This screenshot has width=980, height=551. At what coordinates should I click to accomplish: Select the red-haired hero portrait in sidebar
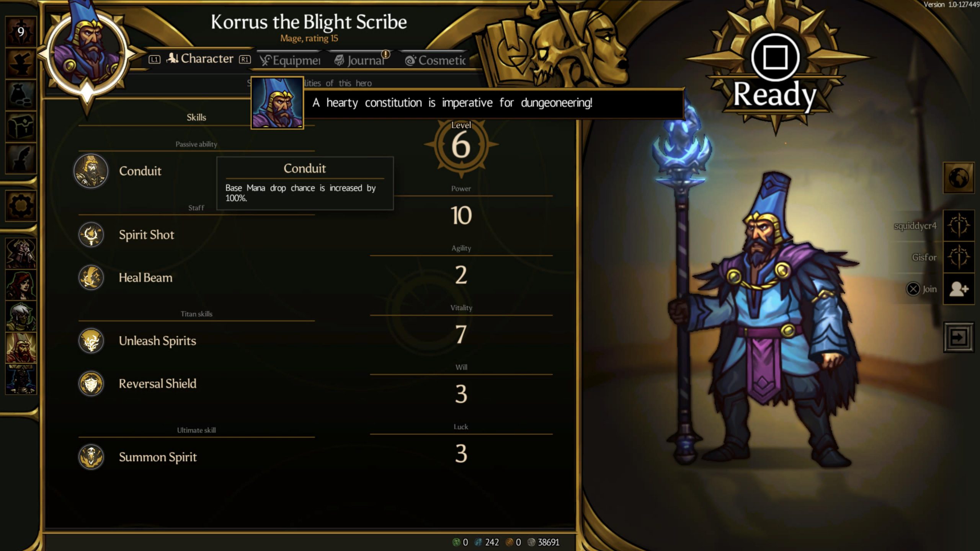[x=21, y=285]
